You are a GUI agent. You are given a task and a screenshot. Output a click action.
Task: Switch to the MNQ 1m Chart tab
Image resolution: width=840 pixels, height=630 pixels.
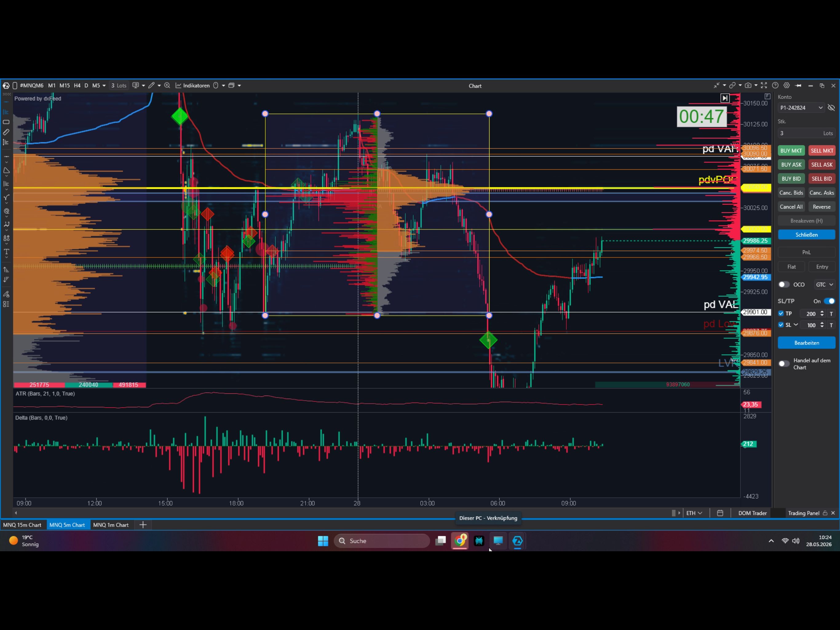coord(111,525)
